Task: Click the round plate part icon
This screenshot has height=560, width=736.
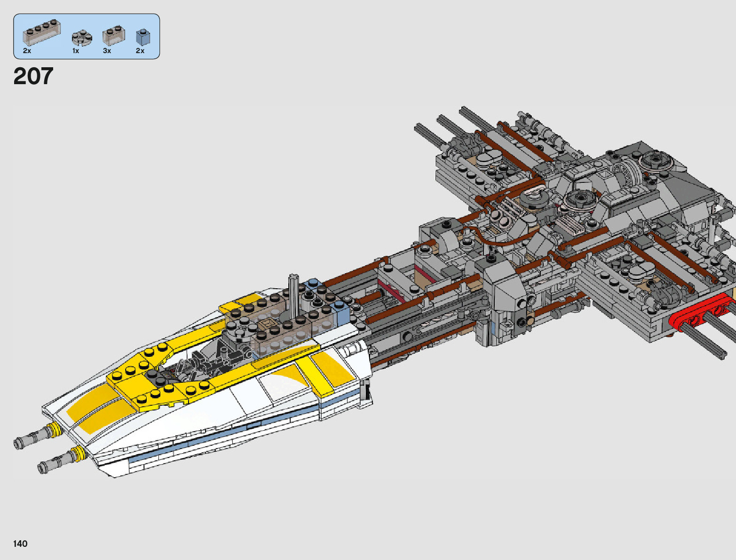Action: (81, 39)
